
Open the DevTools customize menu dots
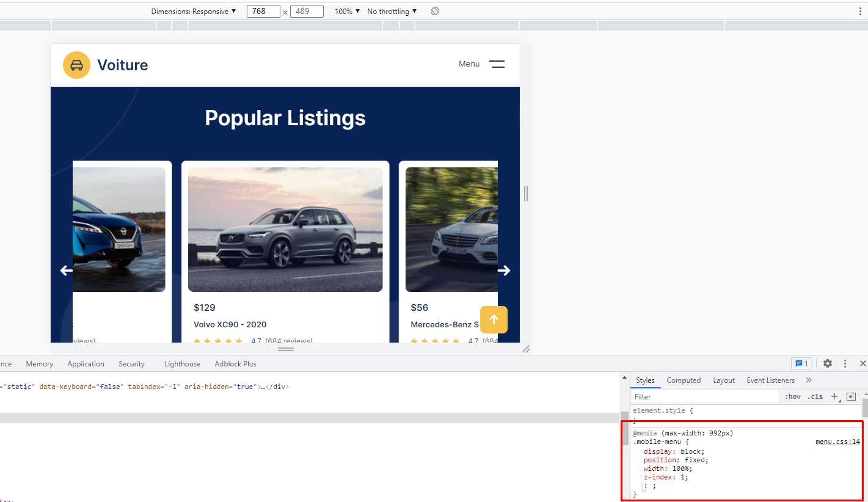[845, 364]
